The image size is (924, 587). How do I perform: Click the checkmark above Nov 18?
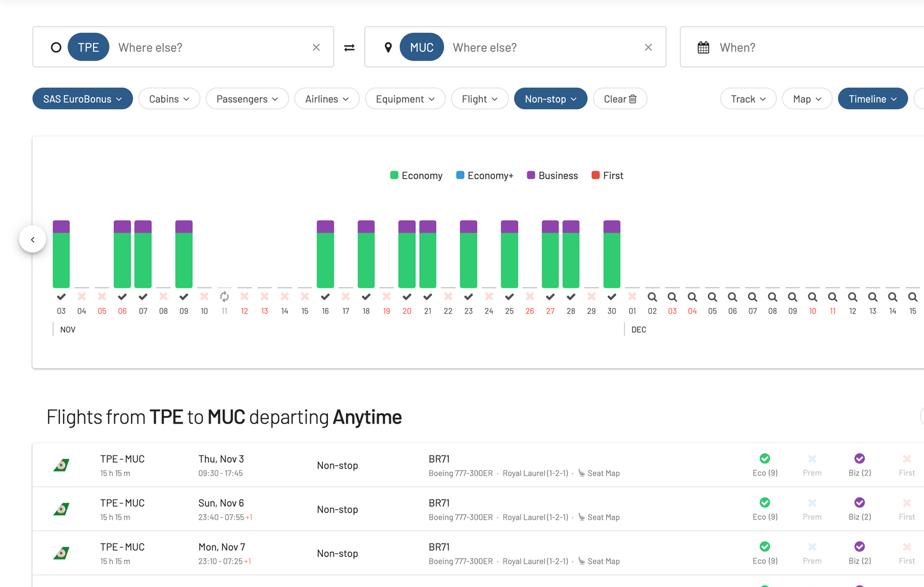366,297
